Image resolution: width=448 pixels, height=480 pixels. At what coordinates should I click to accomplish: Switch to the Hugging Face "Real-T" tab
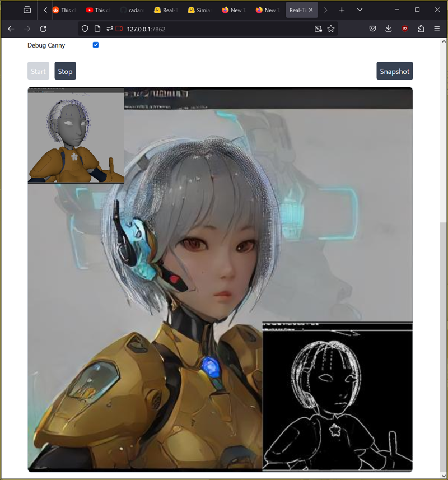click(x=167, y=10)
